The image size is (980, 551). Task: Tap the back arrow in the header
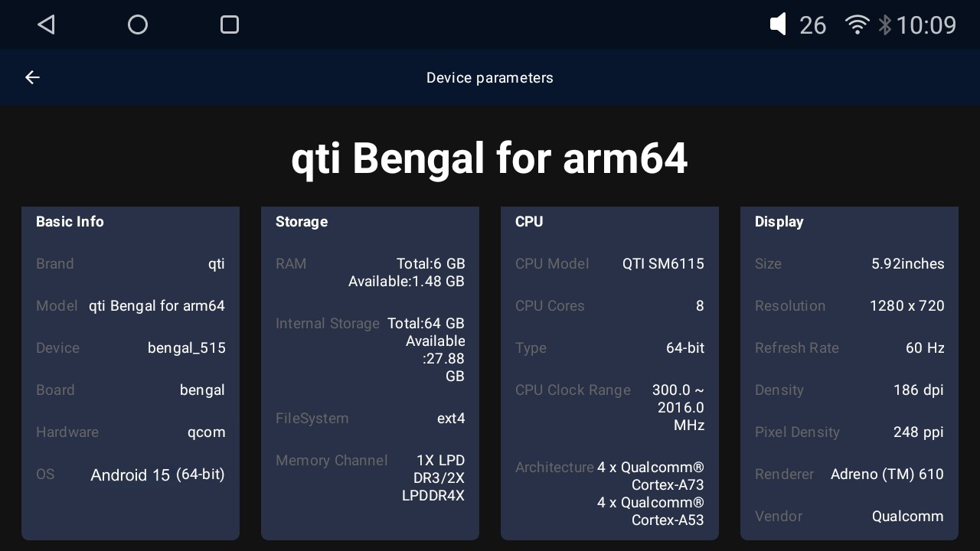pyautogui.click(x=32, y=77)
